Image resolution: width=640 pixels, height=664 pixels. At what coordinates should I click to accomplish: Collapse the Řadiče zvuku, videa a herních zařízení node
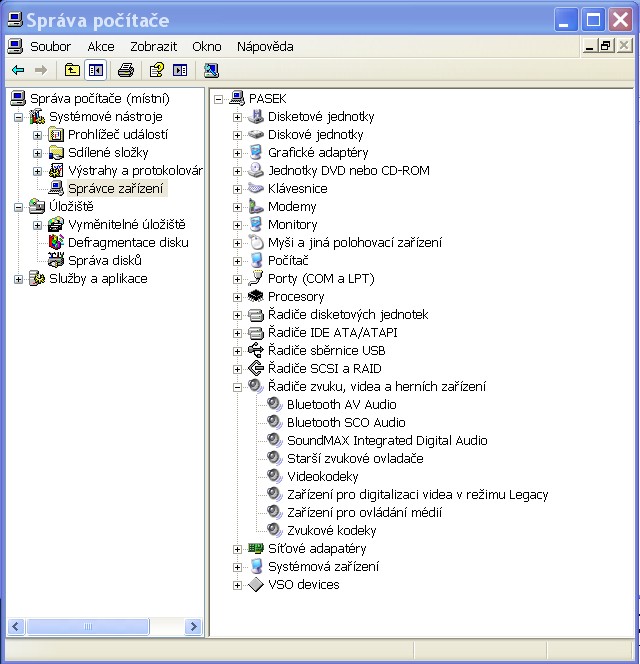click(238, 387)
